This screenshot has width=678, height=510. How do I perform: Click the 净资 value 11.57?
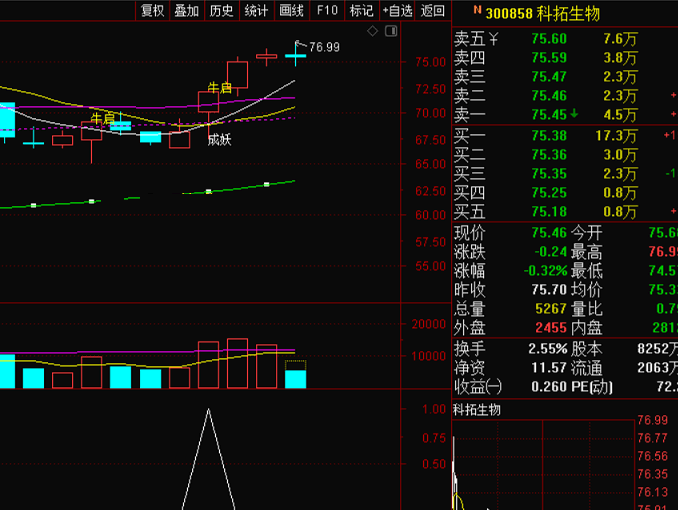[549, 368]
